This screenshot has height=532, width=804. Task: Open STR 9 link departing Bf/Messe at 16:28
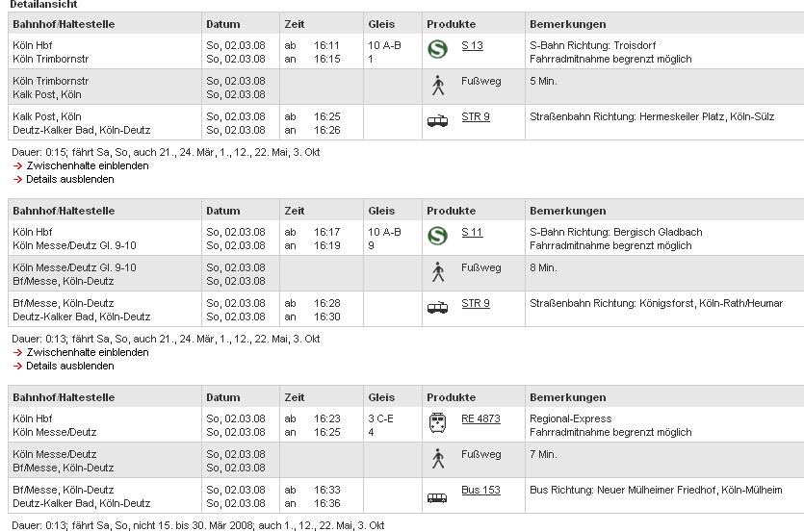point(476,303)
